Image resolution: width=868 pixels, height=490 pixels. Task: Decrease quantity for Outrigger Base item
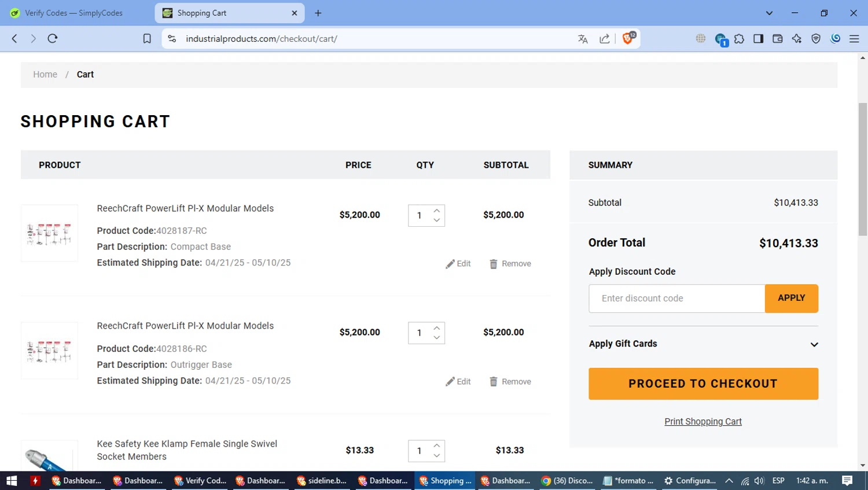[437, 338]
